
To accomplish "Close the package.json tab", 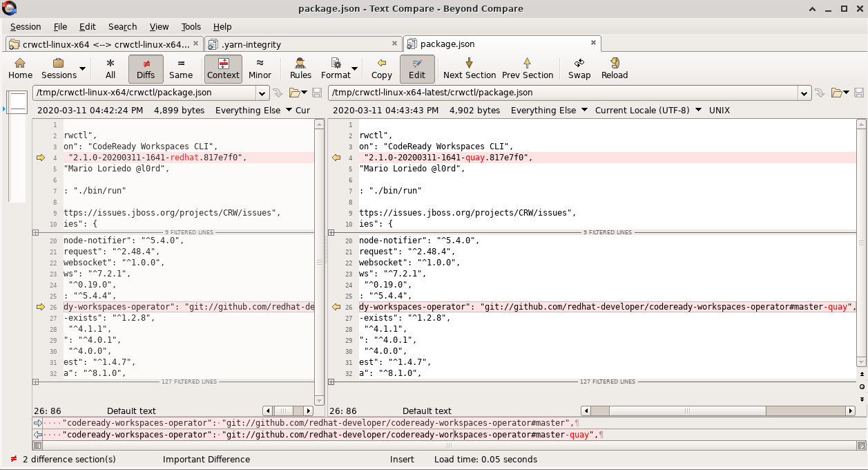I will [x=592, y=44].
